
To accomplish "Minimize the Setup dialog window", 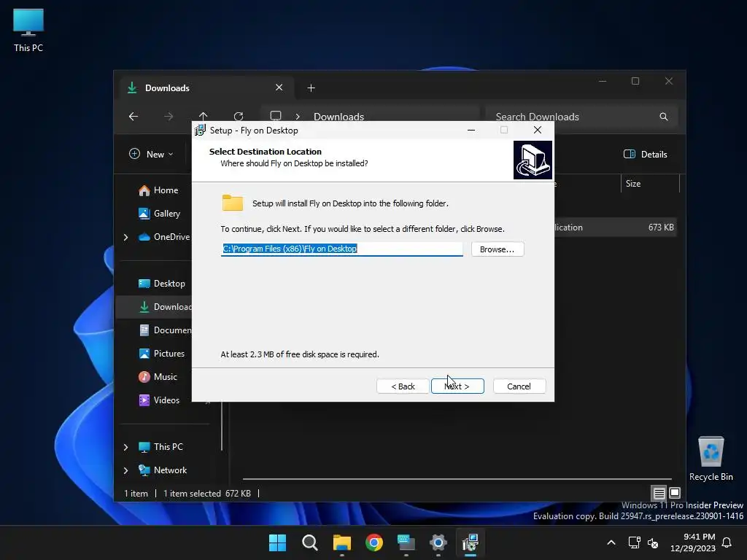I will coord(471,130).
